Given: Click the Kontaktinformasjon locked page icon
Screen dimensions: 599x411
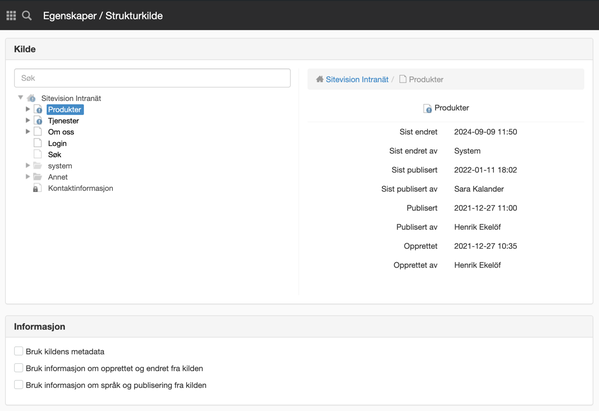Looking at the screenshot, I should (x=37, y=188).
